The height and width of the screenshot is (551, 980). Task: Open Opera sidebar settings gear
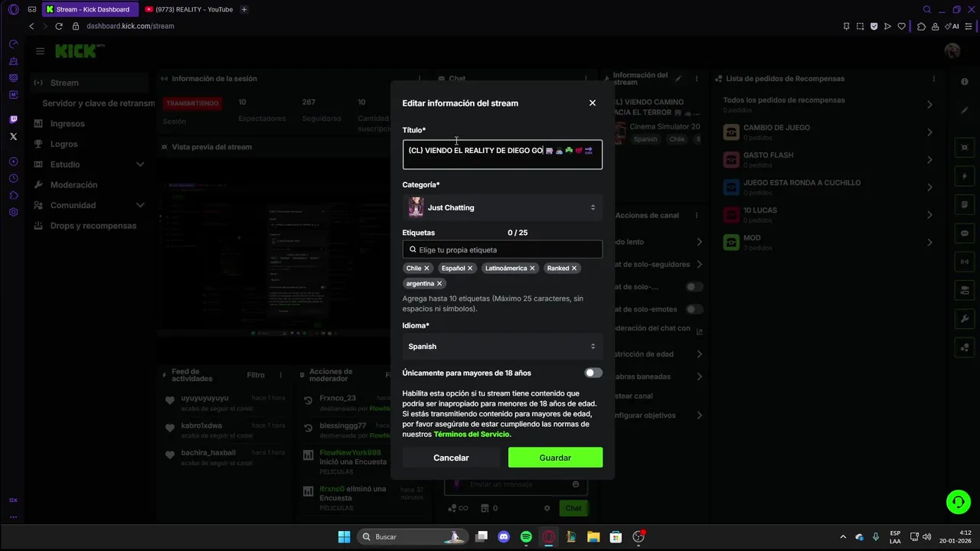[13, 212]
